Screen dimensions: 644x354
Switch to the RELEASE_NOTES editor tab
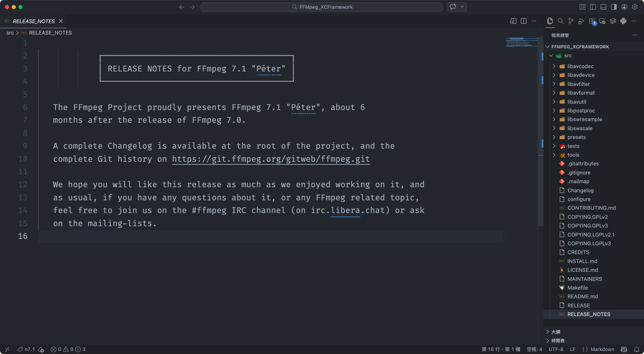pyautogui.click(x=34, y=21)
